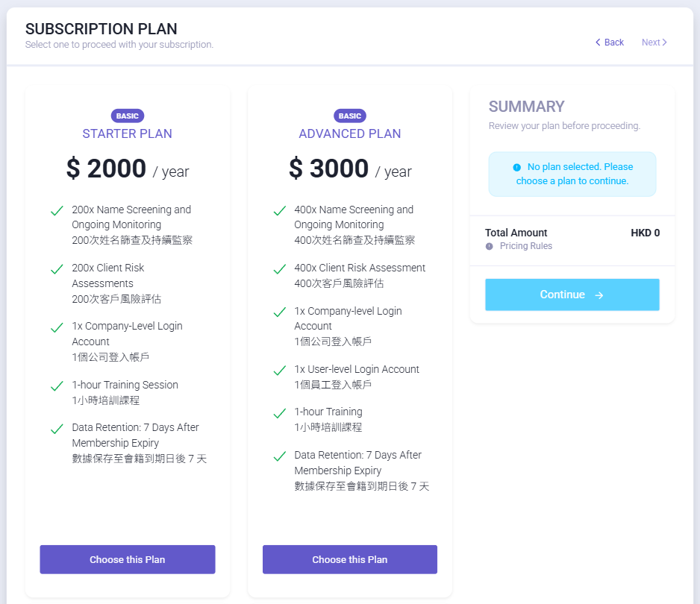This screenshot has width=700, height=604.
Task: Proceed with the Next link
Action: pos(654,42)
